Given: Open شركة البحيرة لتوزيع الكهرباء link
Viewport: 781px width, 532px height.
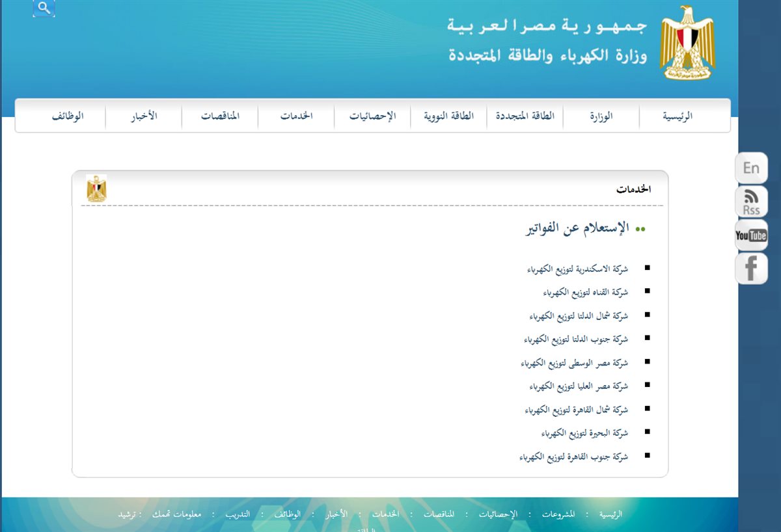Looking at the screenshot, I should tap(585, 433).
